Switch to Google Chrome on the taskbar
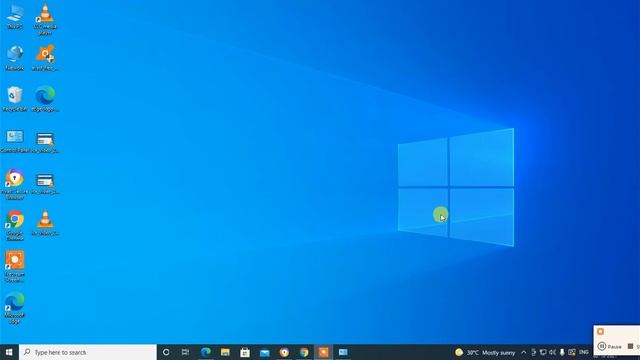640x360 pixels. pos(304,352)
